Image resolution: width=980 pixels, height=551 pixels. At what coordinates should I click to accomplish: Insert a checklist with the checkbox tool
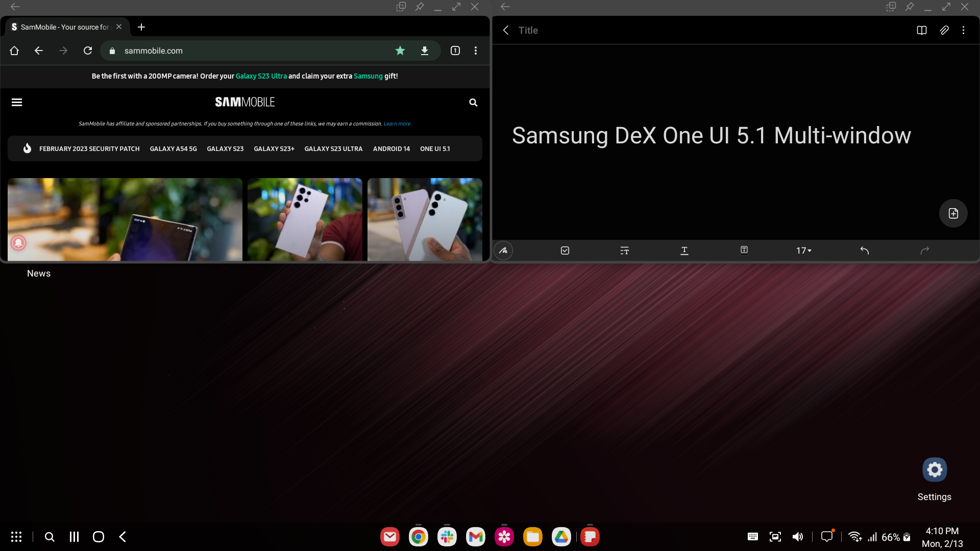[x=565, y=251]
